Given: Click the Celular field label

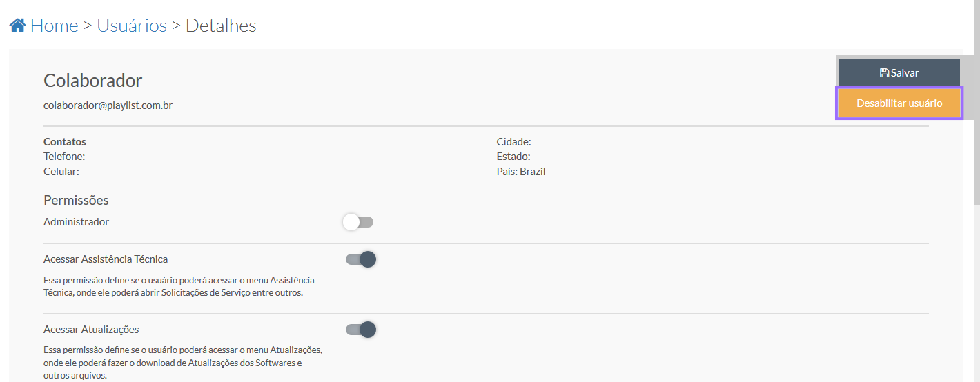Looking at the screenshot, I should coord(61,171).
